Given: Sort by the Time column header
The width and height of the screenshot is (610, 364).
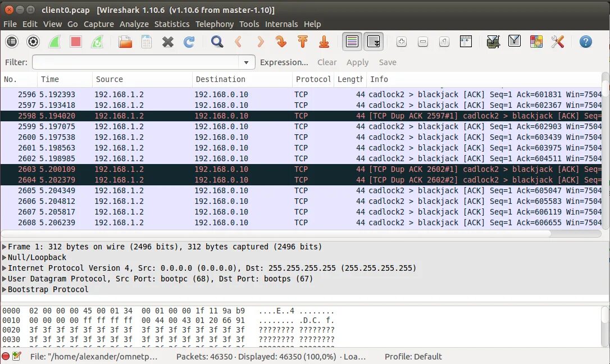Looking at the screenshot, I should coord(65,79).
